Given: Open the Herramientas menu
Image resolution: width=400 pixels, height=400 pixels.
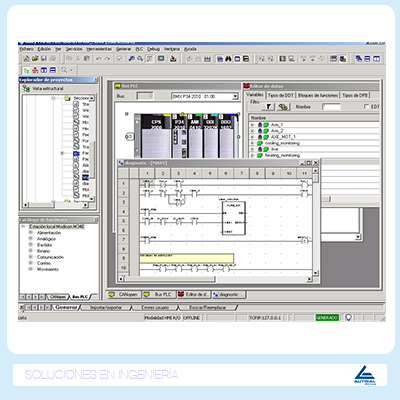Looking at the screenshot, I should point(99,49).
